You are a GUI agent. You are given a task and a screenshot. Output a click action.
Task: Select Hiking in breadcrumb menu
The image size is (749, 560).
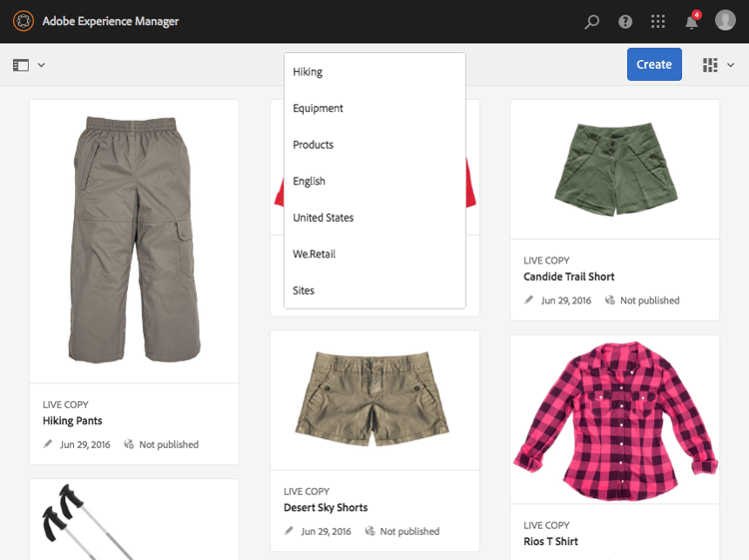[374, 72]
